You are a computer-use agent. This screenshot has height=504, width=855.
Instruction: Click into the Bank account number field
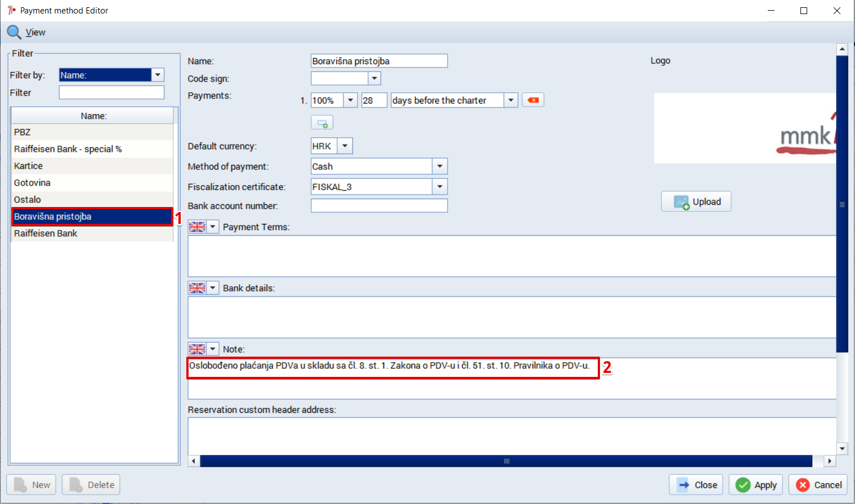click(379, 206)
